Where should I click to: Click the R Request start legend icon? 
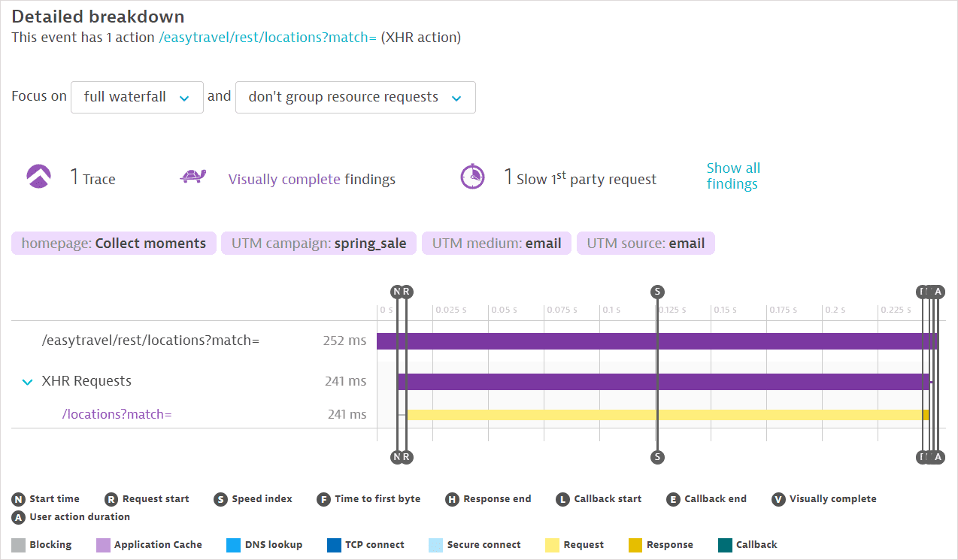point(111,499)
